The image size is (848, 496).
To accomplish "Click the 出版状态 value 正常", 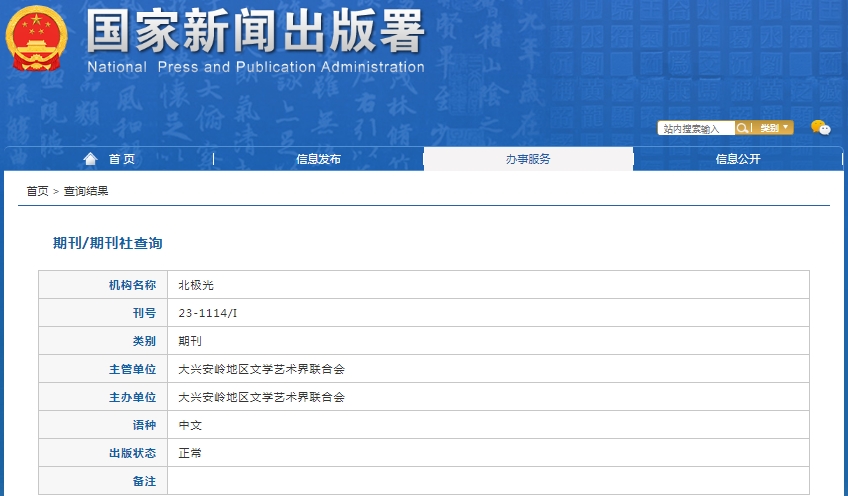I will (x=190, y=453).
